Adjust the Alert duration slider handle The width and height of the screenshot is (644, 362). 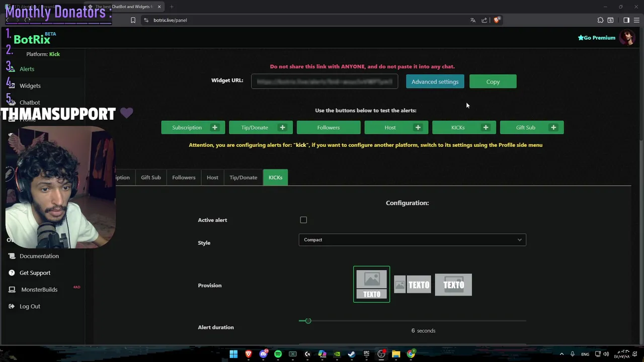point(308,321)
